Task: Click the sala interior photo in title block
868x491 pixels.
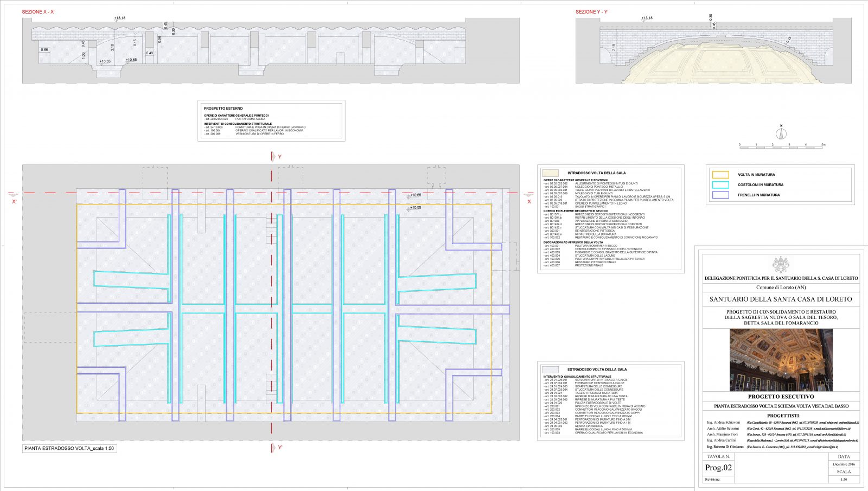Action: click(781, 360)
